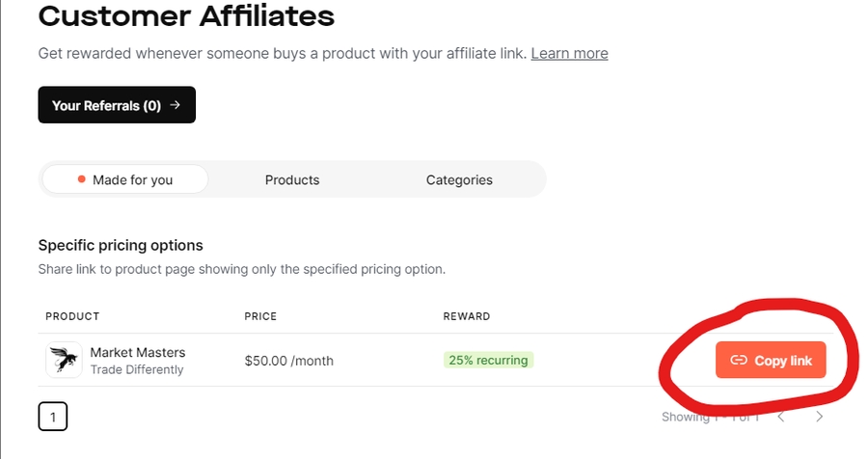Switch to the Products tab
The width and height of the screenshot is (868, 459).
[292, 179]
